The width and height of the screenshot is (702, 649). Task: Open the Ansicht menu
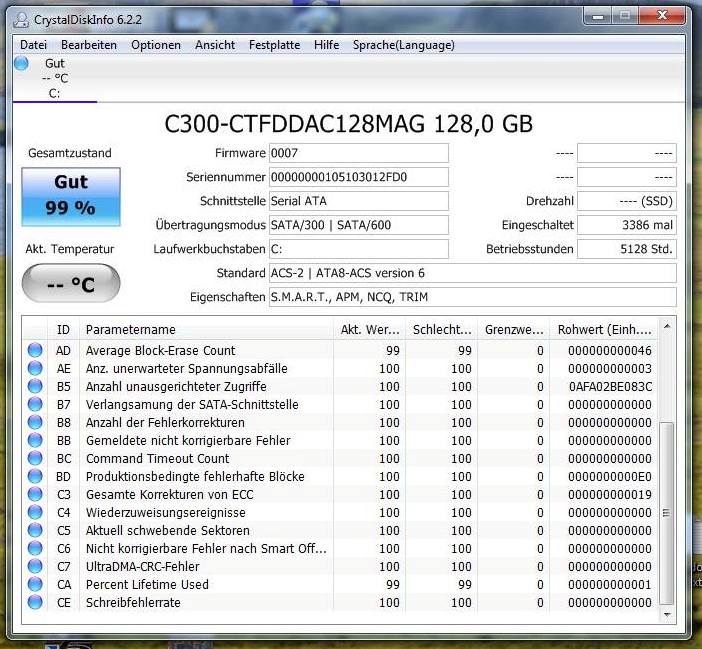click(215, 45)
